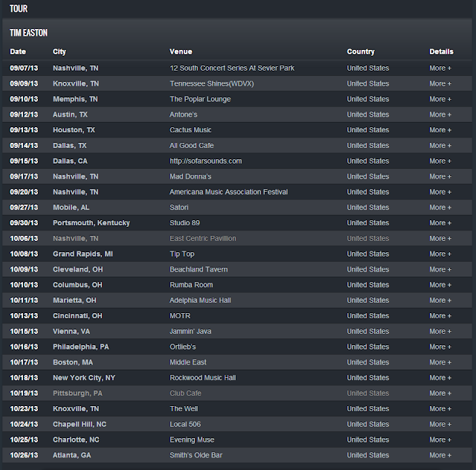Open More + for Ortlieb's Philadelphia
Screen dimensions: 476x470
(440, 347)
